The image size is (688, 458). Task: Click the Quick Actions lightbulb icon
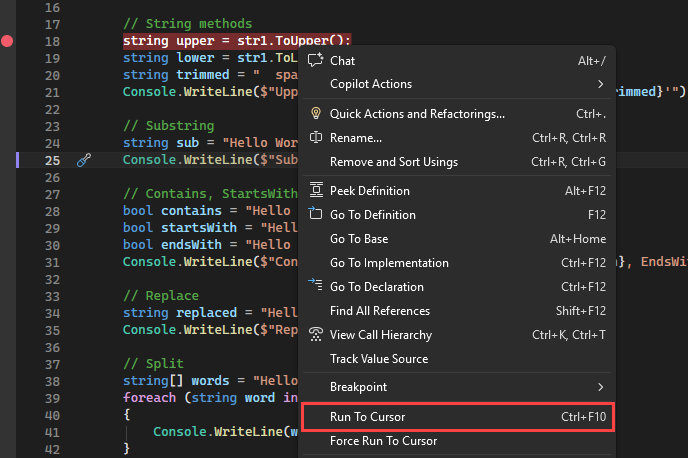point(316,114)
